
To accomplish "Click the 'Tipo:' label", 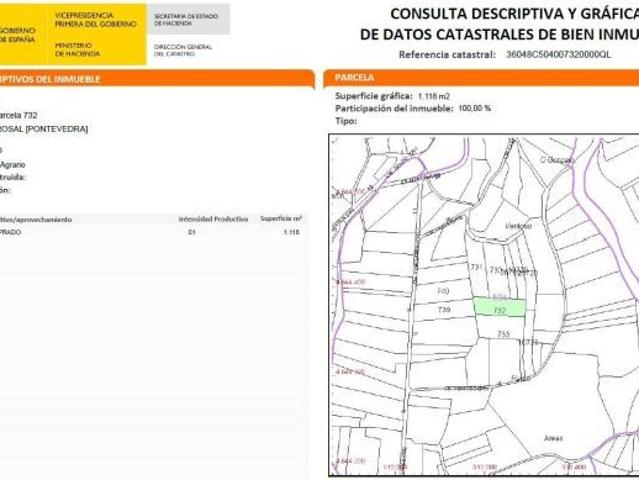I will click(x=346, y=121).
